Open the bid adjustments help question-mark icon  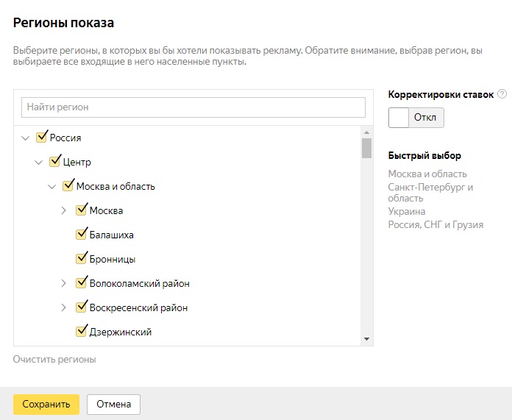[x=502, y=94]
